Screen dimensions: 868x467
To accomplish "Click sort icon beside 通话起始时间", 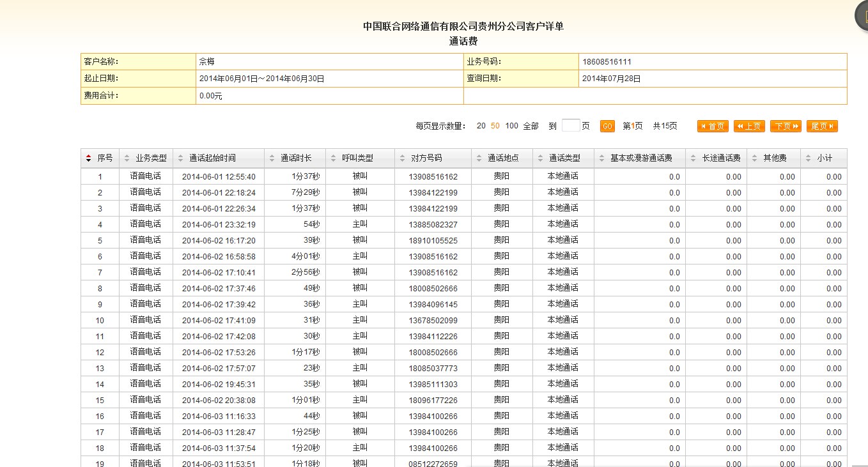I will [x=180, y=158].
